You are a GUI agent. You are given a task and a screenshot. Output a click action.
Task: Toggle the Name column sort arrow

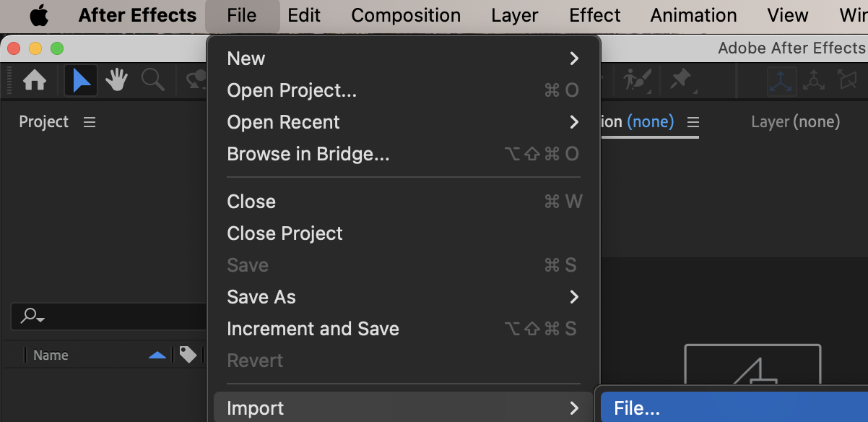coord(157,355)
